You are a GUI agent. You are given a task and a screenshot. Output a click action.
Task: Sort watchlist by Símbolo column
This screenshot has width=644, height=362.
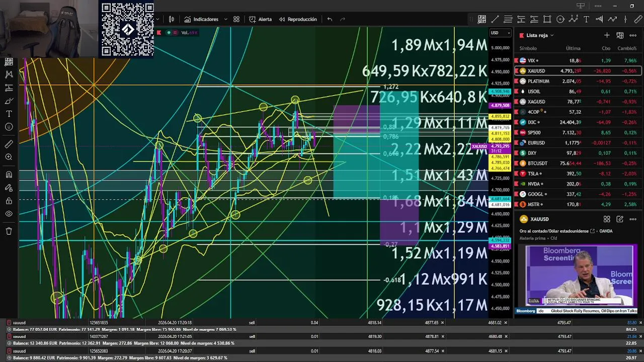(x=528, y=48)
